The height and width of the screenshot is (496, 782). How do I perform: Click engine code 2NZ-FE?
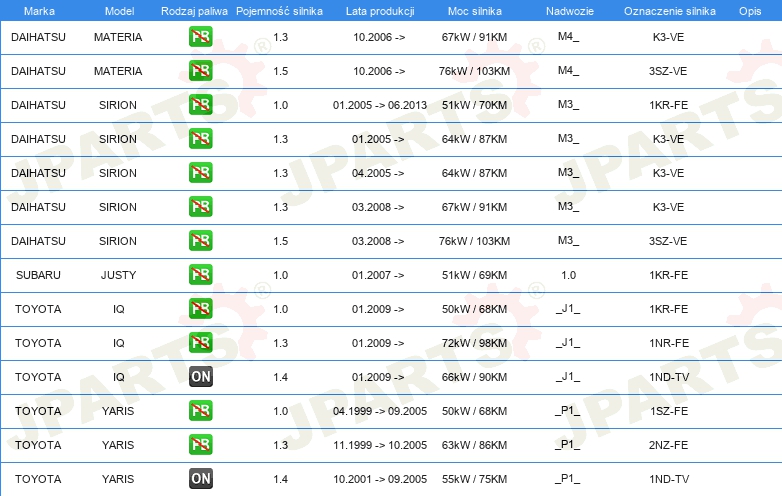click(x=668, y=445)
